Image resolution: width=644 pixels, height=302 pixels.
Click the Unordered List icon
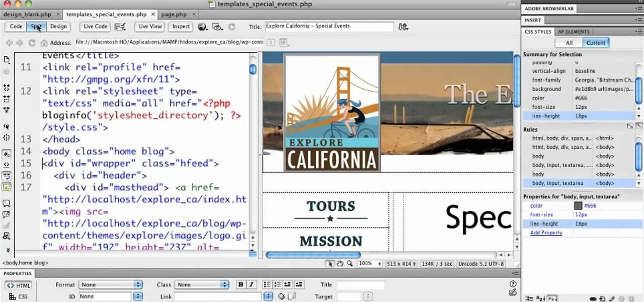267,284
